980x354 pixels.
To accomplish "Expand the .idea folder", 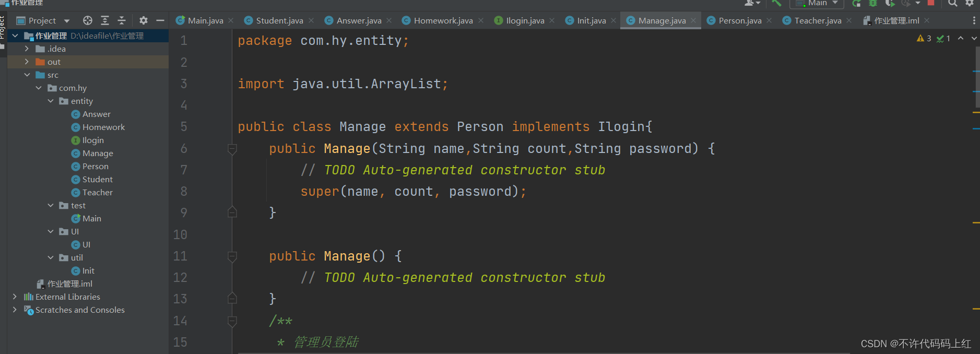I will click(27, 49).
